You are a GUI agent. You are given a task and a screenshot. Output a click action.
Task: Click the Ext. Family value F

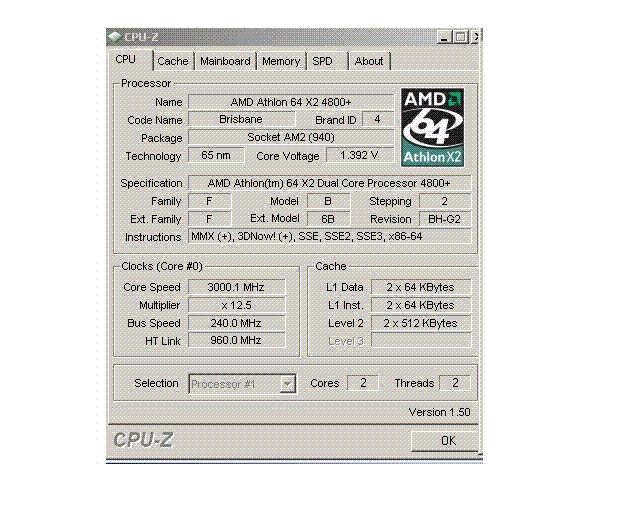209,219
